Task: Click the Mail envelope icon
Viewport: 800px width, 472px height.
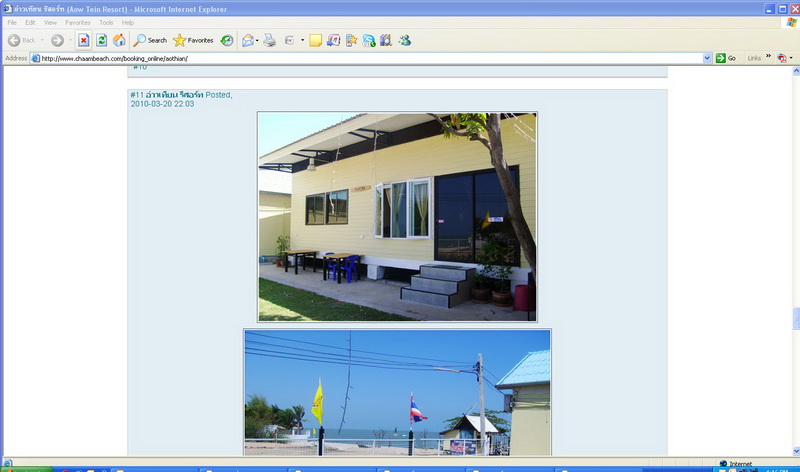Action: pos(248,40)
